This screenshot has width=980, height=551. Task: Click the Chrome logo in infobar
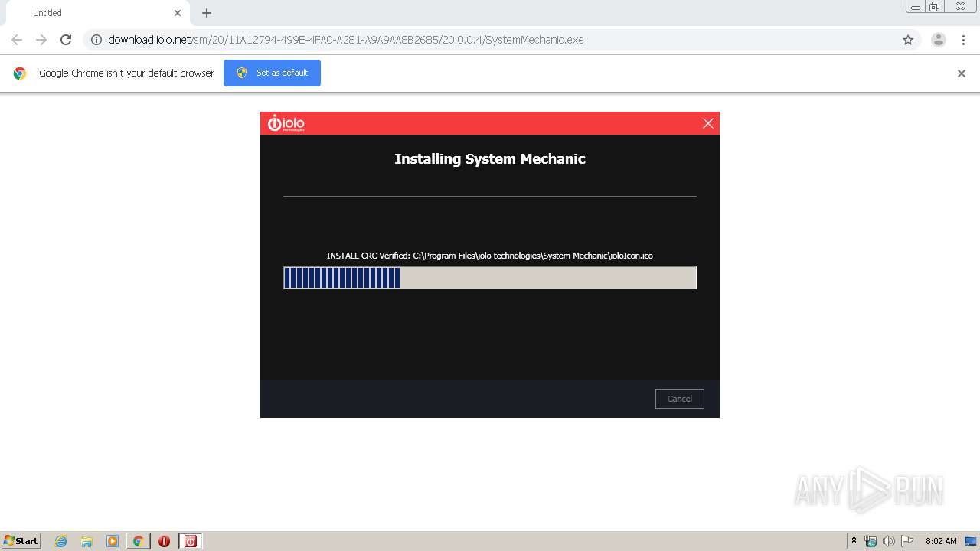(20, 73)
